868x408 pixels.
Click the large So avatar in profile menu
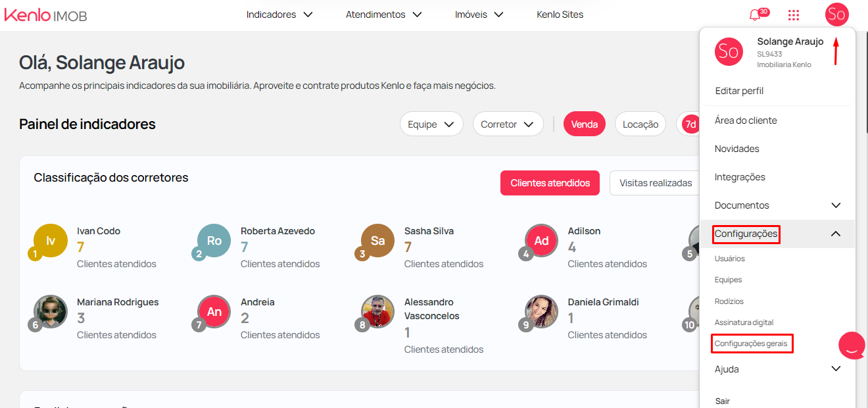[x=729, y=51]
